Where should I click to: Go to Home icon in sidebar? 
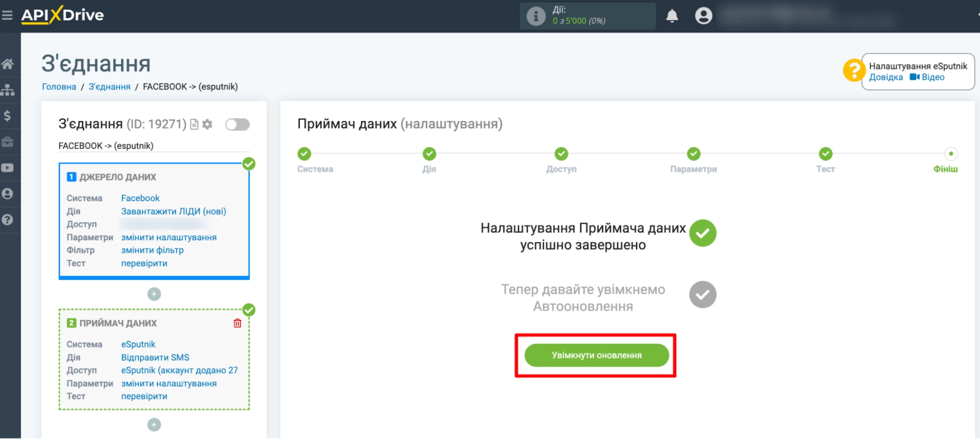[x=7, y=64]
